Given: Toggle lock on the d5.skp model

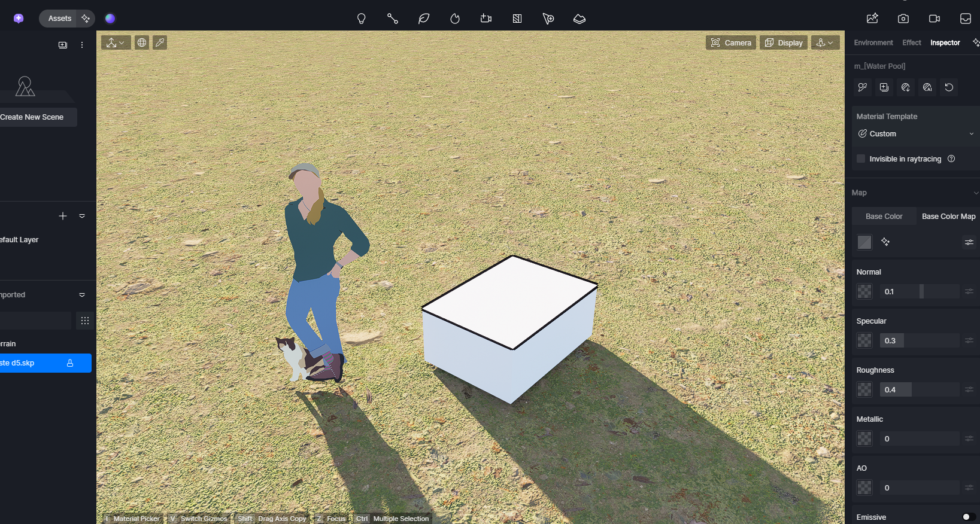Looking at the screenshot, I should (70, 363).
